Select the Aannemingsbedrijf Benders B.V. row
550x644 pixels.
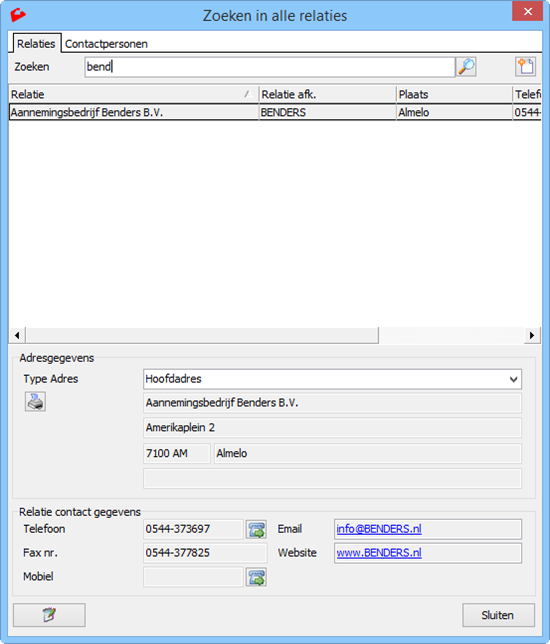tap(275, 112)
